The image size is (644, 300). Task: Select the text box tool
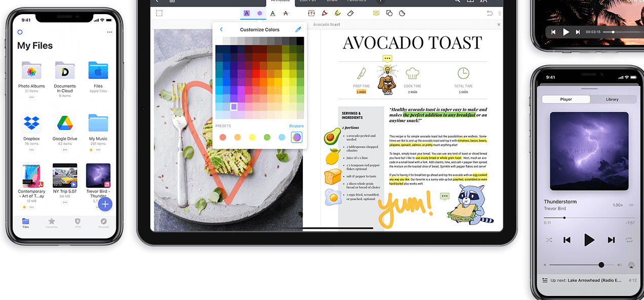311,14
